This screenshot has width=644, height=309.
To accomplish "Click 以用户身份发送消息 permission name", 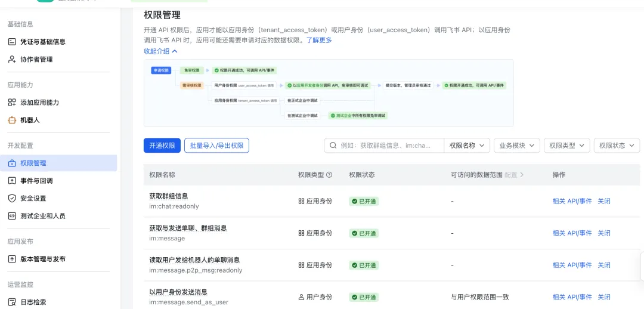I will click(178, 292).
